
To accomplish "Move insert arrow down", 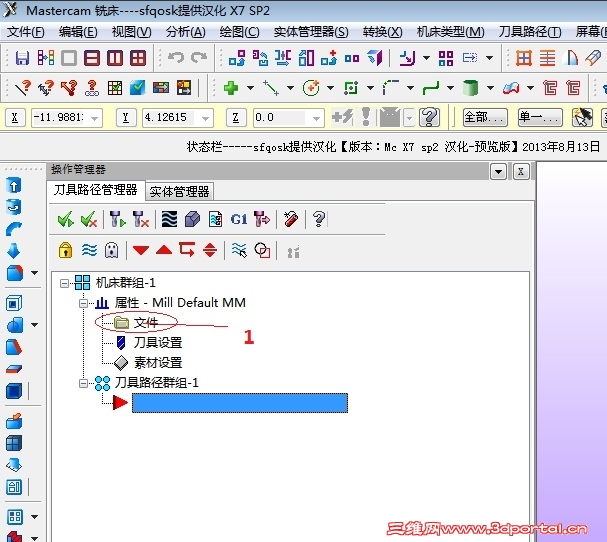I will (141, 250).
